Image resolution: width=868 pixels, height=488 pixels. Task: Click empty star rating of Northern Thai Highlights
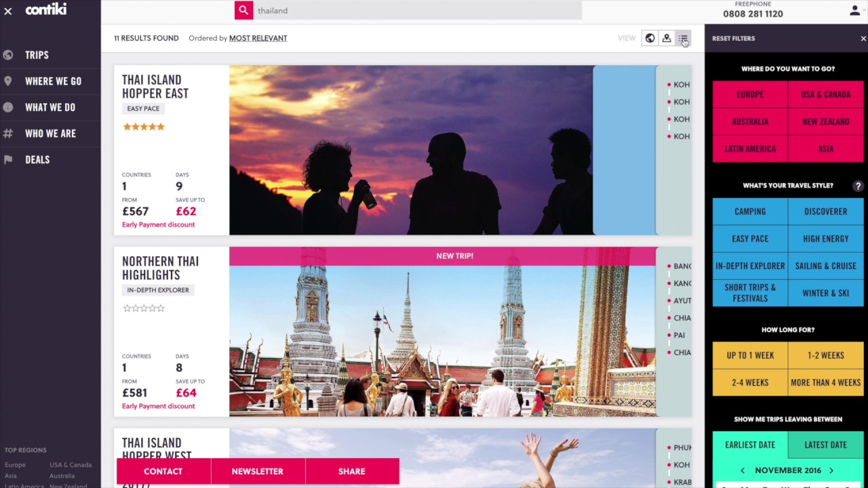pyautogui.click(x=144, y=308)
